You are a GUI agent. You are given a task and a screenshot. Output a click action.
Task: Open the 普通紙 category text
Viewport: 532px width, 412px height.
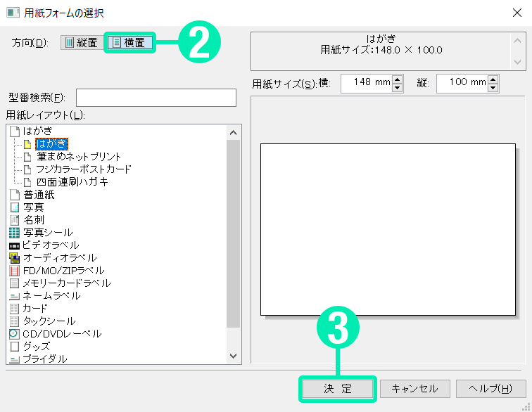click(39, 195)
